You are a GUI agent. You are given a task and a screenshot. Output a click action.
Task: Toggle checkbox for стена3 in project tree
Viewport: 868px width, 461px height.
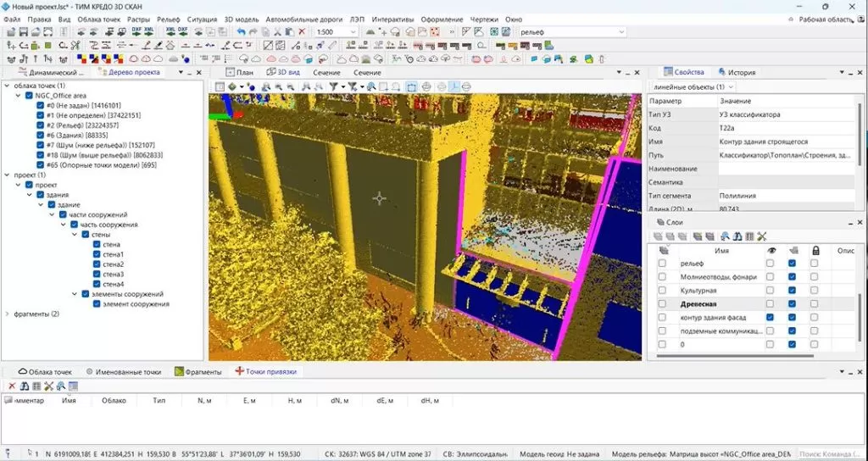tap(97, 275)
